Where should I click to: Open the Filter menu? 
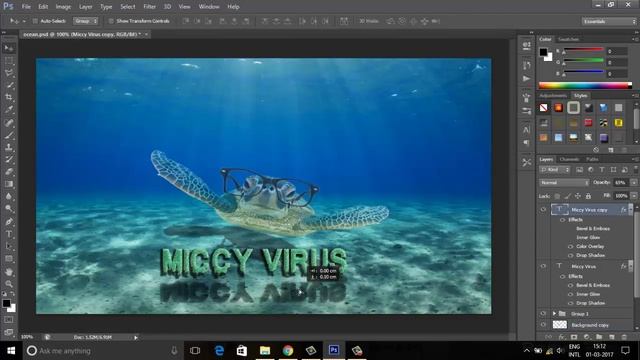[149, 7]
